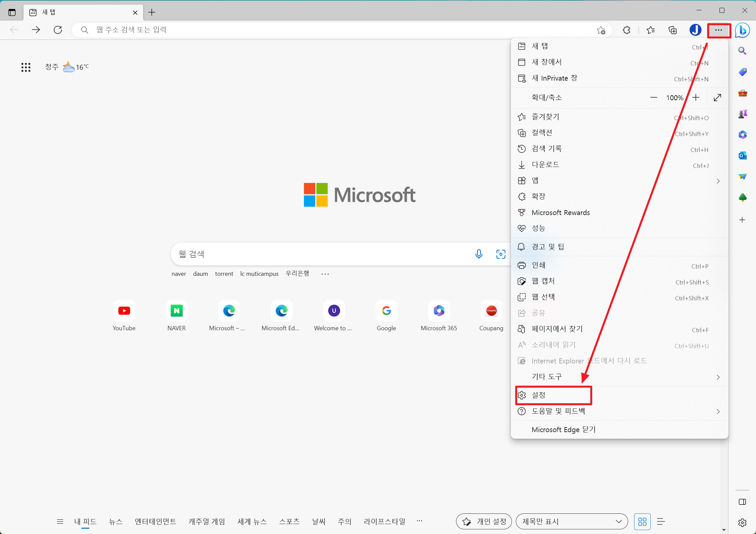
Task: Open the Extensions puzzle toolbar icon
Action: coord(626,30)
